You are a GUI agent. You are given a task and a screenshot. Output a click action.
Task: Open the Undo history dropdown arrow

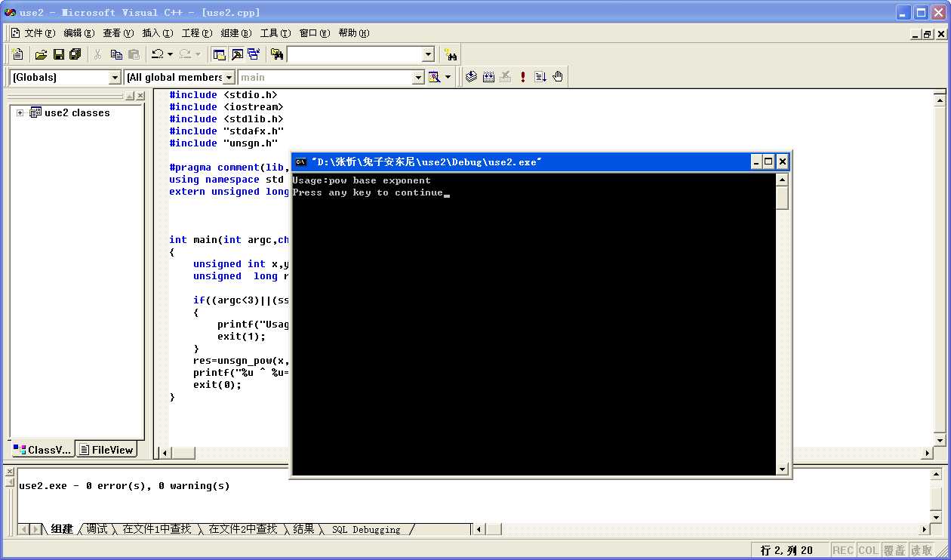(171, 54)
